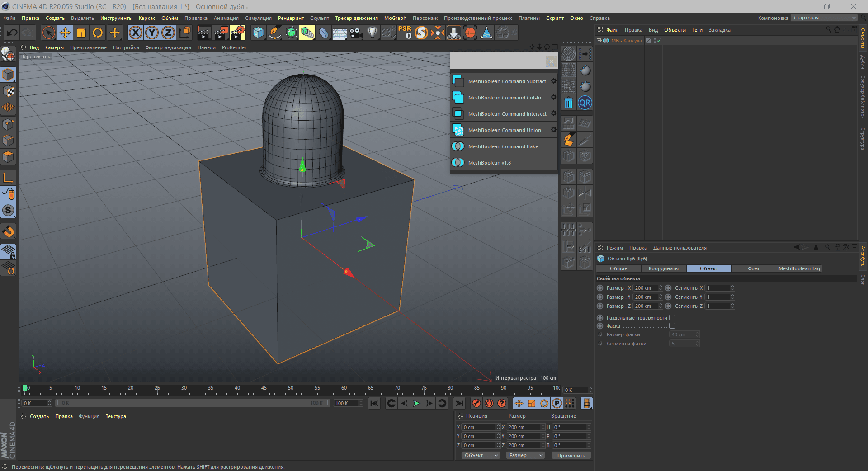Toggle Раздельные поверхности checkbox
Image resolution: width=868 pixels, height=471 pixels.
(x=672, y=318)
